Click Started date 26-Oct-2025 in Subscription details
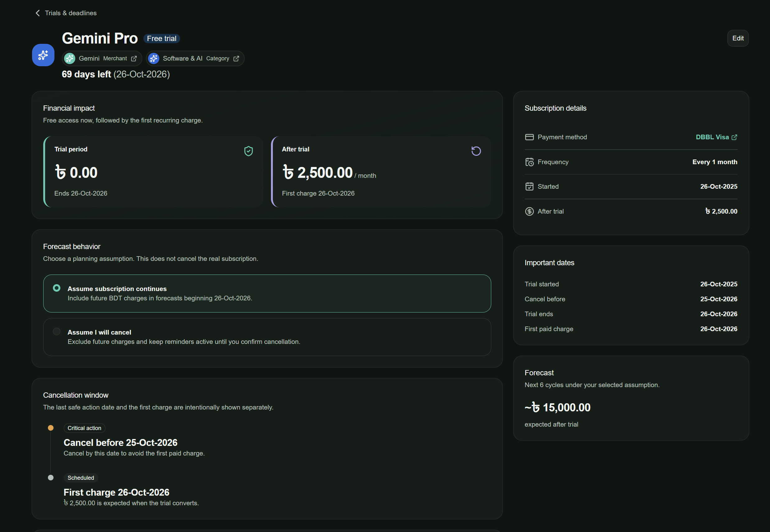The image size is (770, 532). click(x=719, y=187)
